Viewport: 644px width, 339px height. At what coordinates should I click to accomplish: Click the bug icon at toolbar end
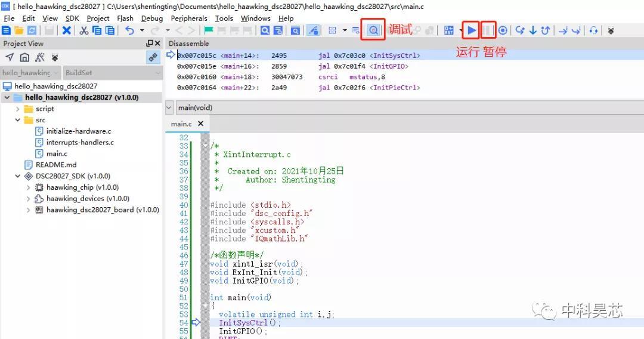pos(611,31)
